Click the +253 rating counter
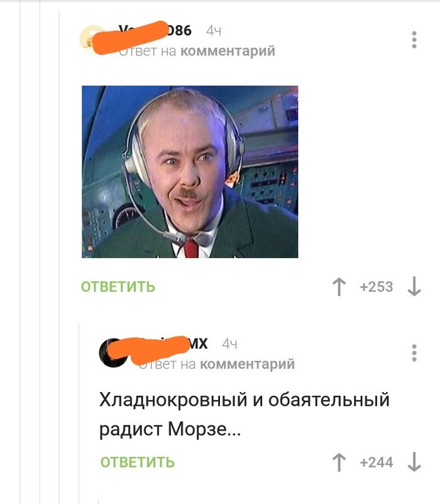The width and height of the screenshot is (440, 504). 377,287
